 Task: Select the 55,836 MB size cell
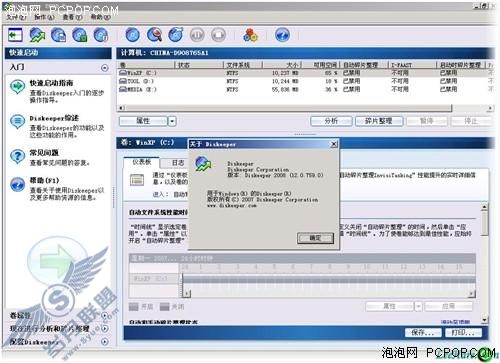(x=285, y=89)
